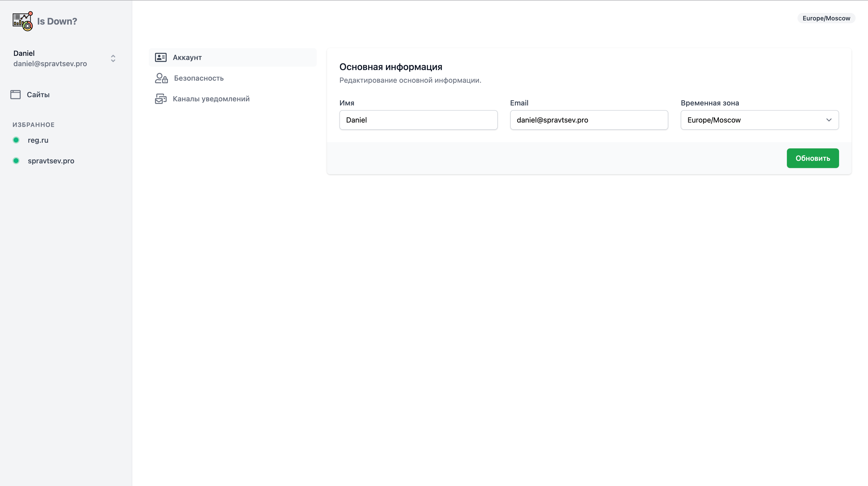This screenshot has width=868, height=486.
Task: Click the Is Down? chart logo icon
Action: [22, 21]
